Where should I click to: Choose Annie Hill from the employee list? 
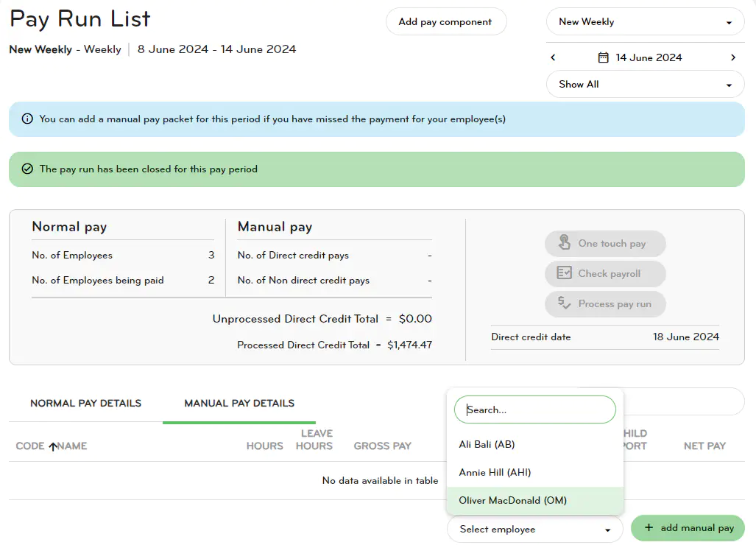tap(494, 472)
